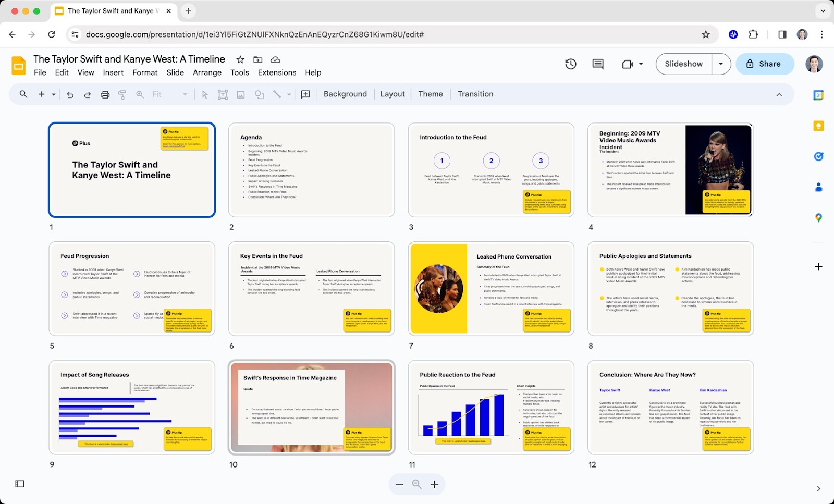Insert an image from toolbar
Image resolution: width=834 pixels, height=504 pixels.
(241, 94)
